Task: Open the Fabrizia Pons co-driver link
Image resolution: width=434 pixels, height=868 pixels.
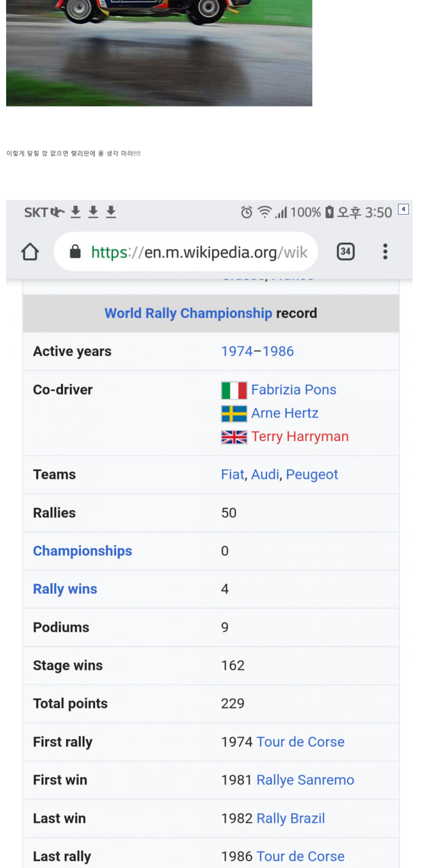Action: (294, 390)
